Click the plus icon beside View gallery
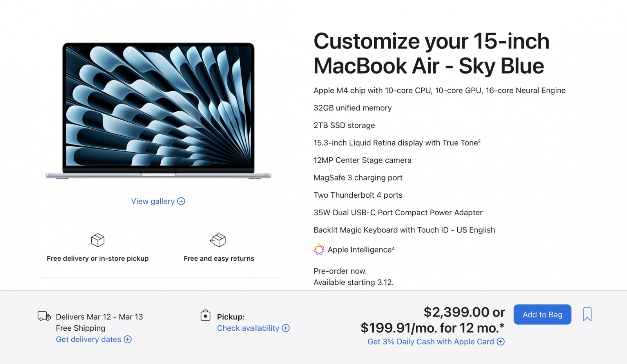 pyautogui.click(x=181, y=201)
